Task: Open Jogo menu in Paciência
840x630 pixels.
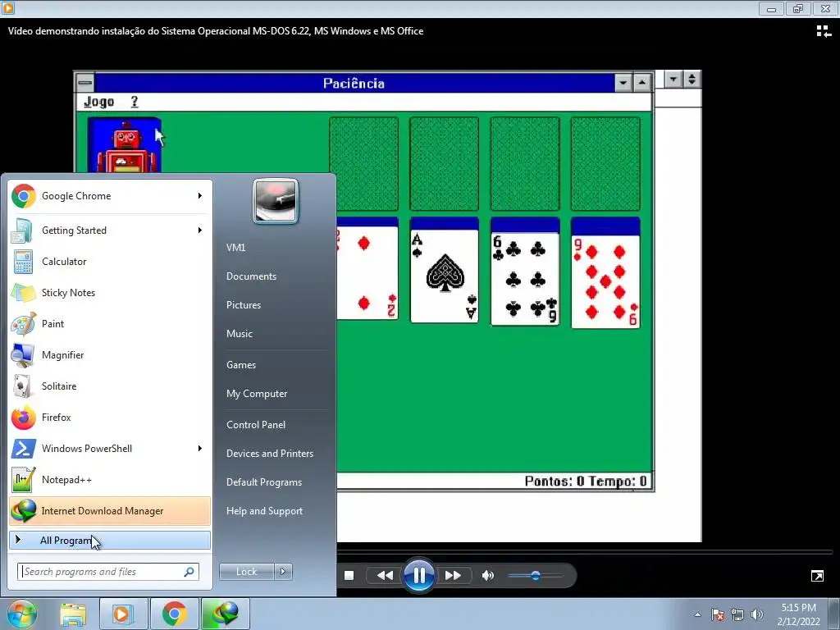Action: click(99, 102)
